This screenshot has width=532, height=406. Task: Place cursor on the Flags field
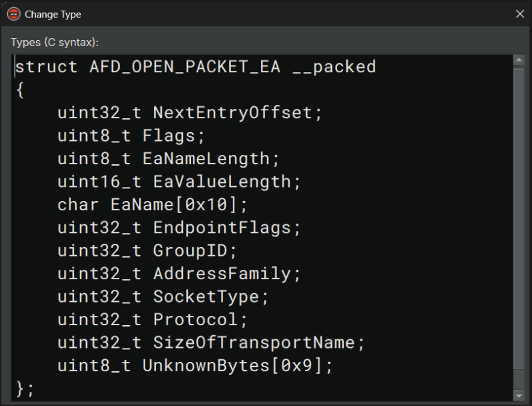pos(169,136)
